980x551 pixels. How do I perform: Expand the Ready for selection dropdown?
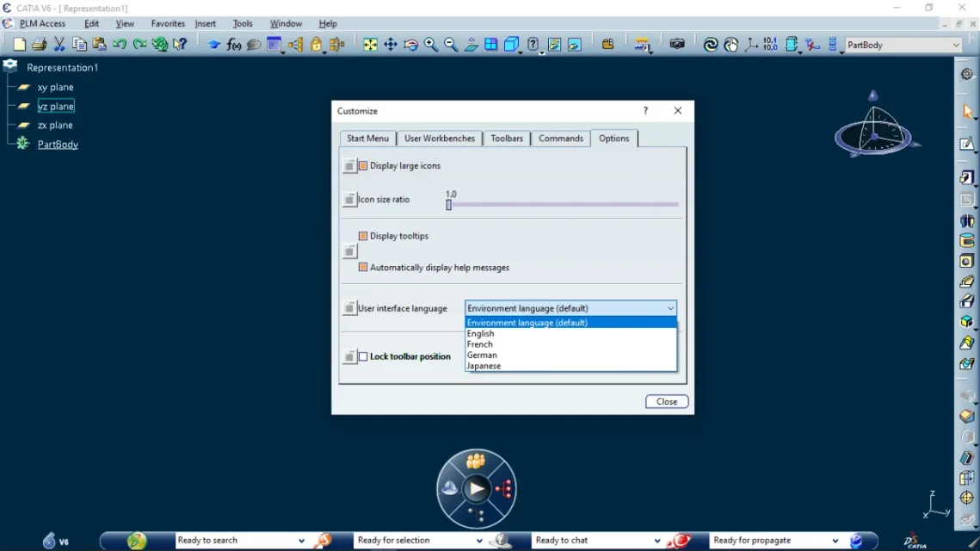(479, 541)
